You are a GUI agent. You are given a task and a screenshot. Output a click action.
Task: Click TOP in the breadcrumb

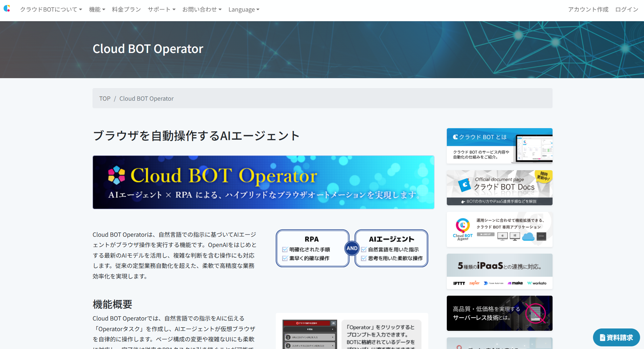(105, 98)
